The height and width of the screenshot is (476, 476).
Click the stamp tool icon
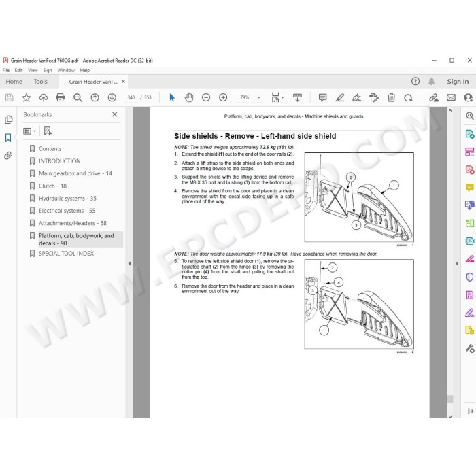[374, 97]
